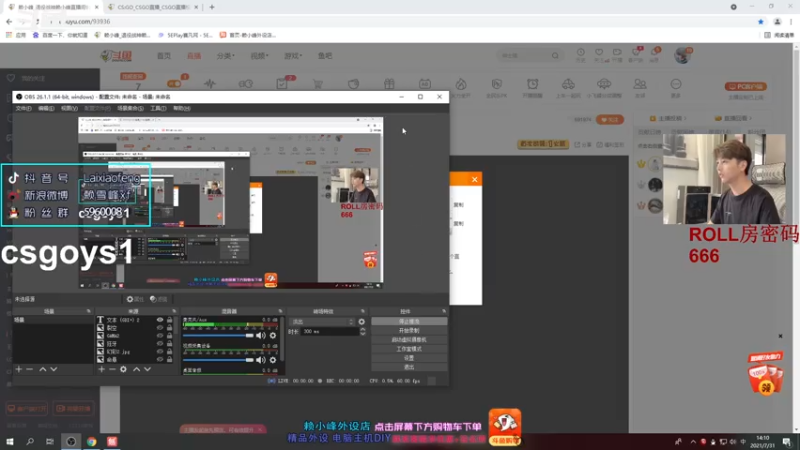Remove selected scene with minus icon
800x450 pixels.
click(x=30, y=369)
